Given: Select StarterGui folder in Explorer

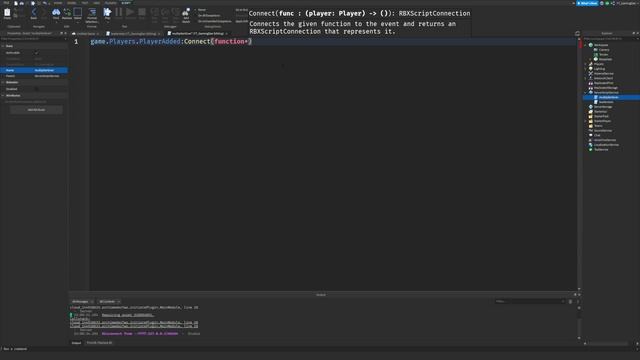Looking at the screenshot, I should coord(600,111).
